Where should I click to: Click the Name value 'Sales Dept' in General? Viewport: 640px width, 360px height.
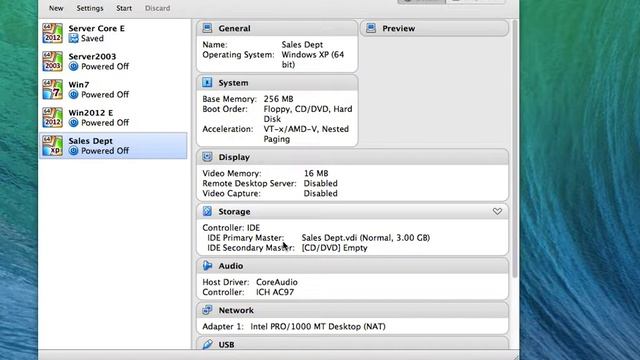(302, 44)
